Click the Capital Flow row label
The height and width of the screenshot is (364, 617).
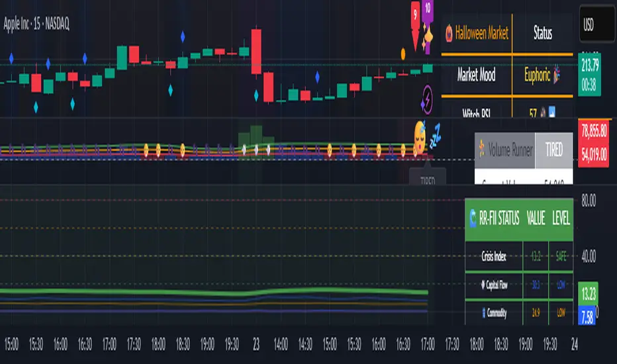coord(494,285)
